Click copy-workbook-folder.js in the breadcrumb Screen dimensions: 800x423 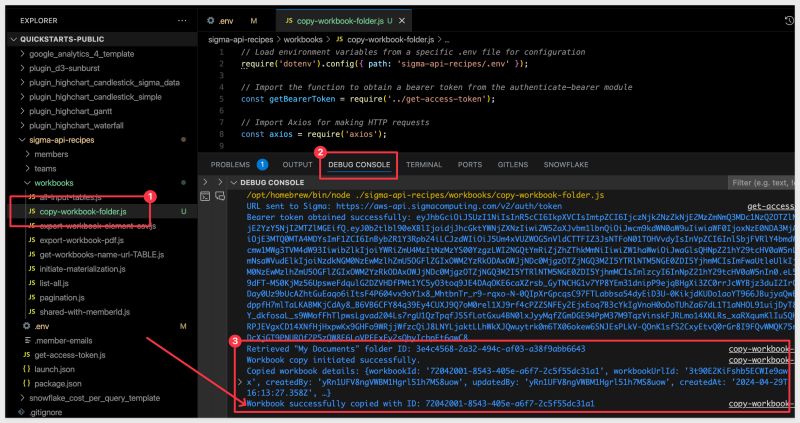[391, 39]
